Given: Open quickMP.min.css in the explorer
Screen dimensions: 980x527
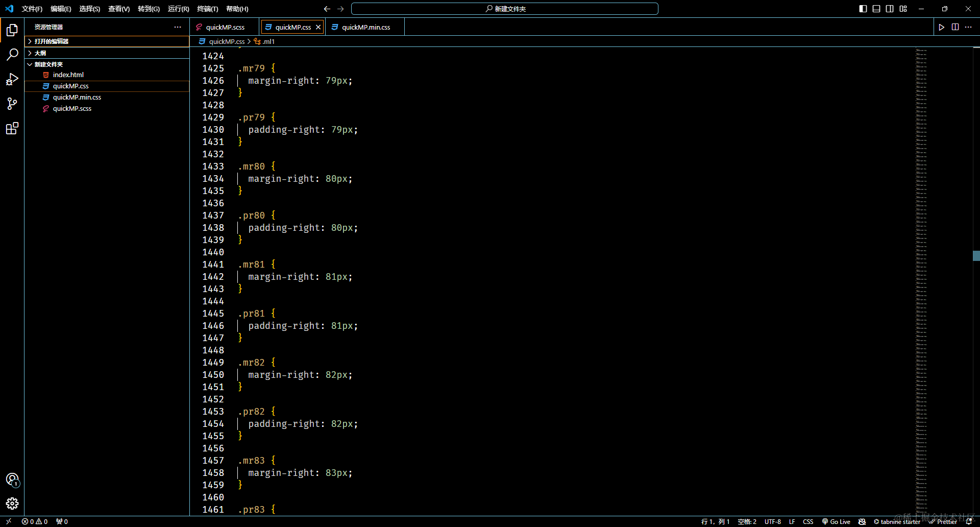Looking at the screenshot, I should pos(107,97).
